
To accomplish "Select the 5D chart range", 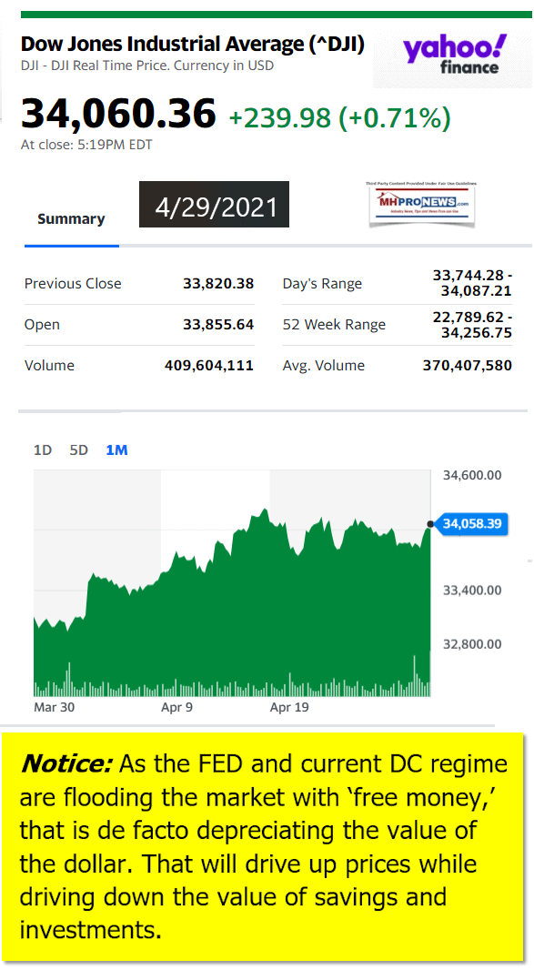I will tap(79, 450).
